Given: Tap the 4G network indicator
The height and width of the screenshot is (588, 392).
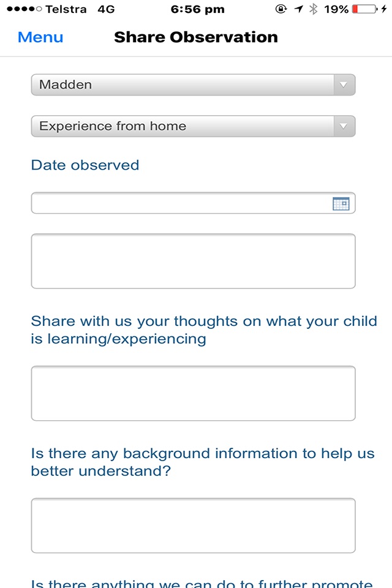Looking at the screenshot, I should pos(106,9).
